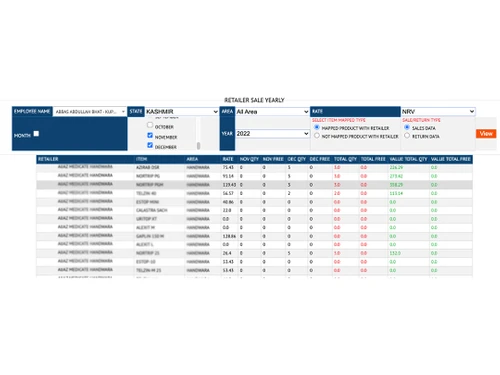Click the VALUE TOTAL QTY column header

[x=408, y=159]
